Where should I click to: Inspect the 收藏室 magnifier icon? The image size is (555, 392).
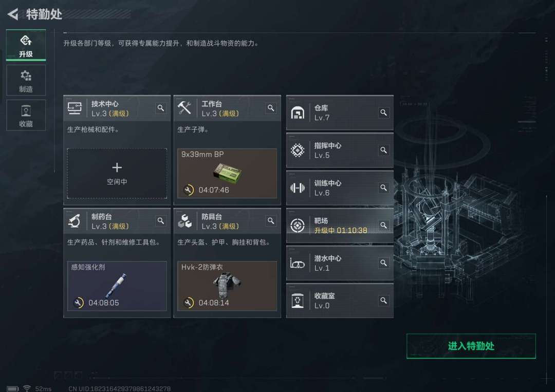point(383,301)
